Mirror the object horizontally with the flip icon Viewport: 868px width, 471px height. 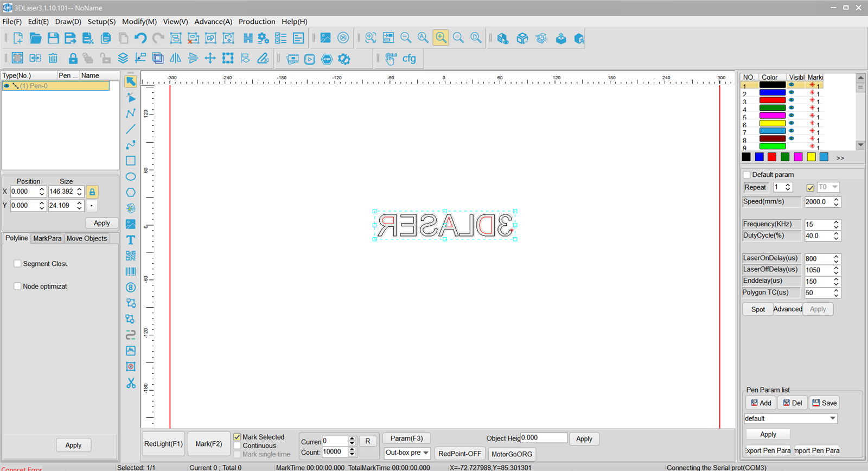click(x=175, y=58)
